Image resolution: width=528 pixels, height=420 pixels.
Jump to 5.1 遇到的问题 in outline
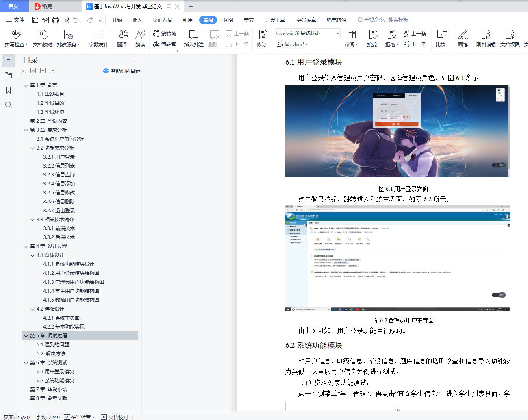tap(53, 345)
